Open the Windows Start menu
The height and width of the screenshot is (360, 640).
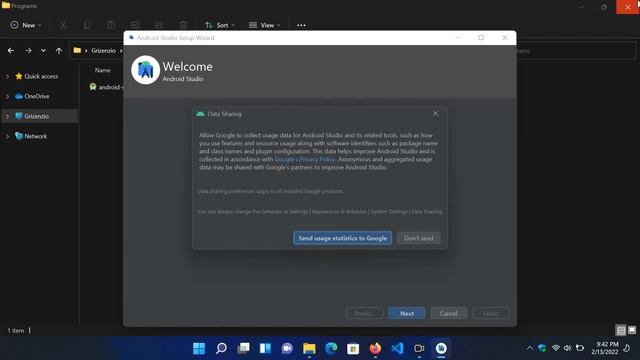point(199,348)
